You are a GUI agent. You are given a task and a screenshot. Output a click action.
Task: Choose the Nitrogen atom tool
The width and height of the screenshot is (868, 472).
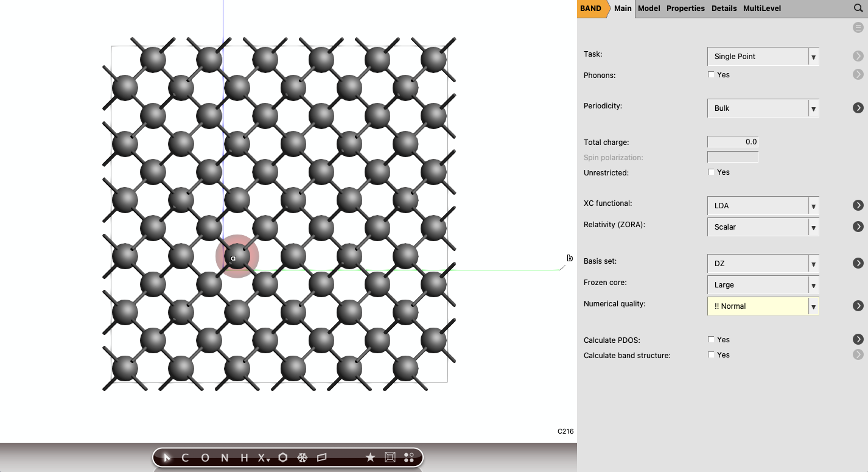coord(225,457)
